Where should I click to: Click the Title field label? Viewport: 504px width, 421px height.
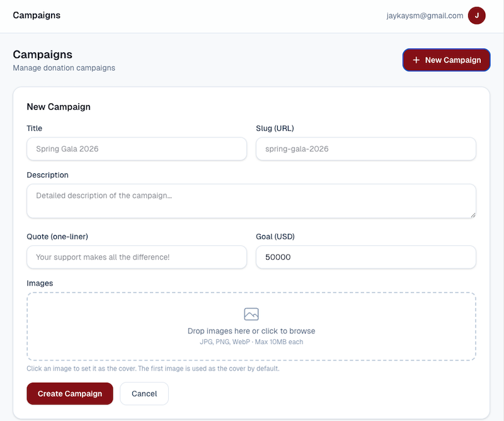[x=35, y=128]
